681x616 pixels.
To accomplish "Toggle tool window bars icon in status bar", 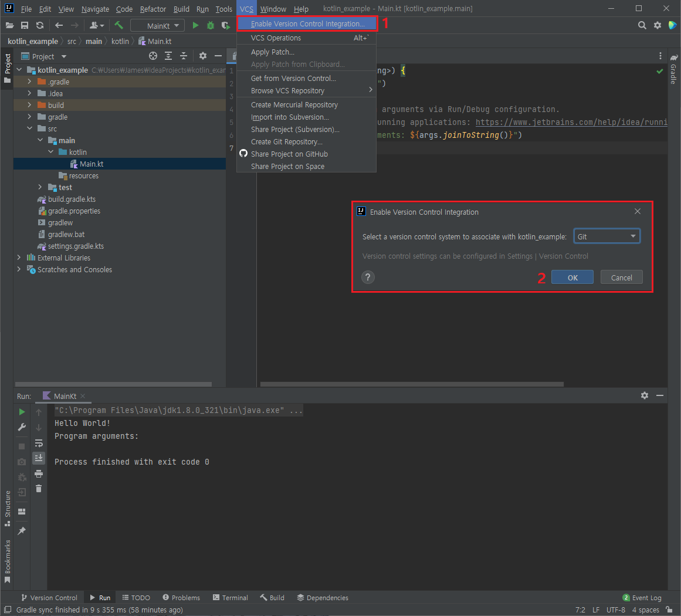I will point(8,610).
